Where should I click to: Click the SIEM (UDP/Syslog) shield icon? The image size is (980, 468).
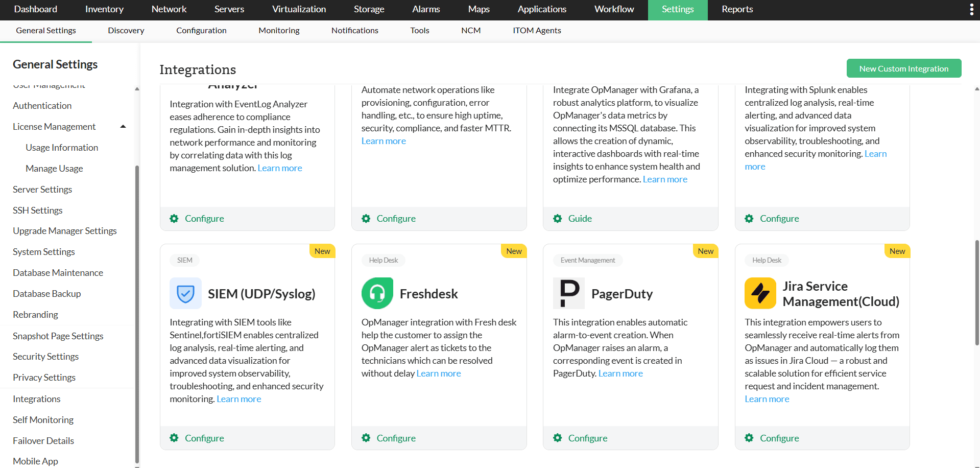[x=185, y=293]
